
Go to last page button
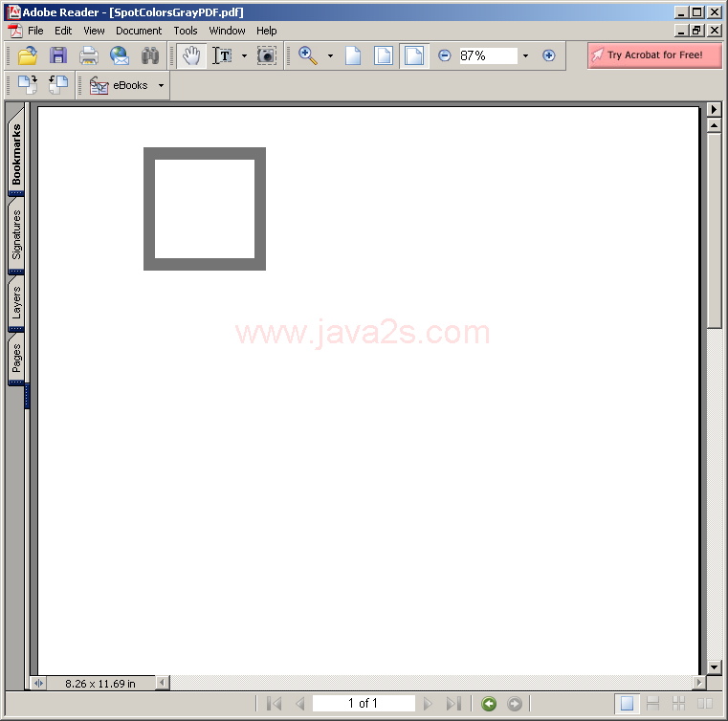click(453, 704)
